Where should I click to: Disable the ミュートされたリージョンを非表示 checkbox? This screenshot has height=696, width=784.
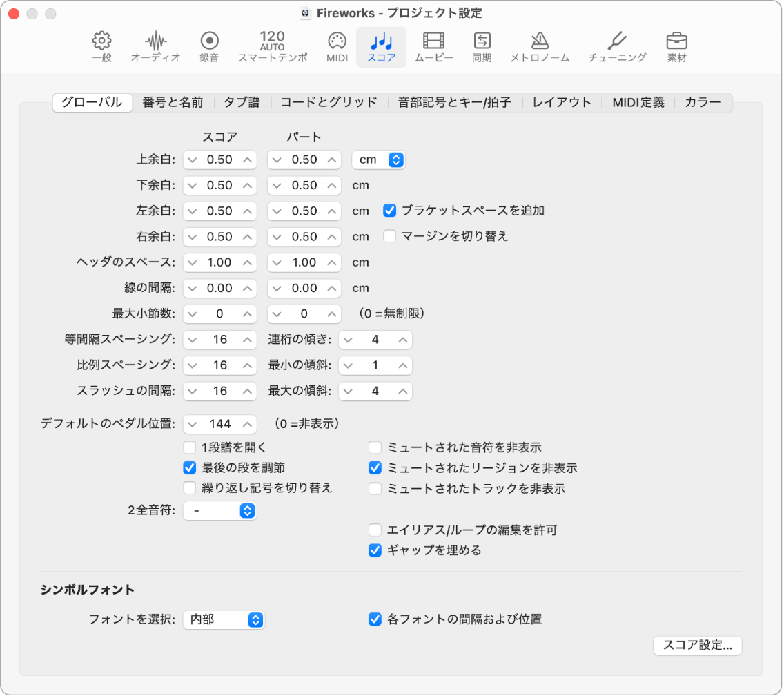[375, 468]
